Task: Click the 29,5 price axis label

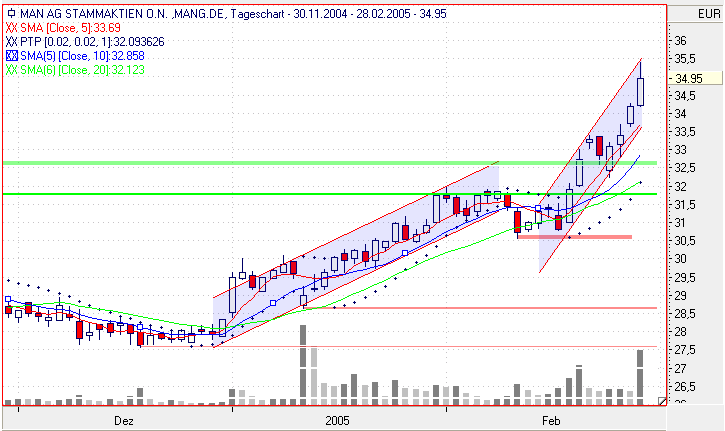Action: click(x=685, y=277)
